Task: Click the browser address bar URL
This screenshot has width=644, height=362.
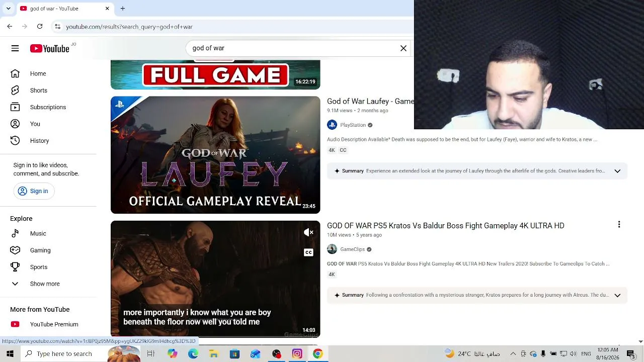Action: [x=129, y=27]
